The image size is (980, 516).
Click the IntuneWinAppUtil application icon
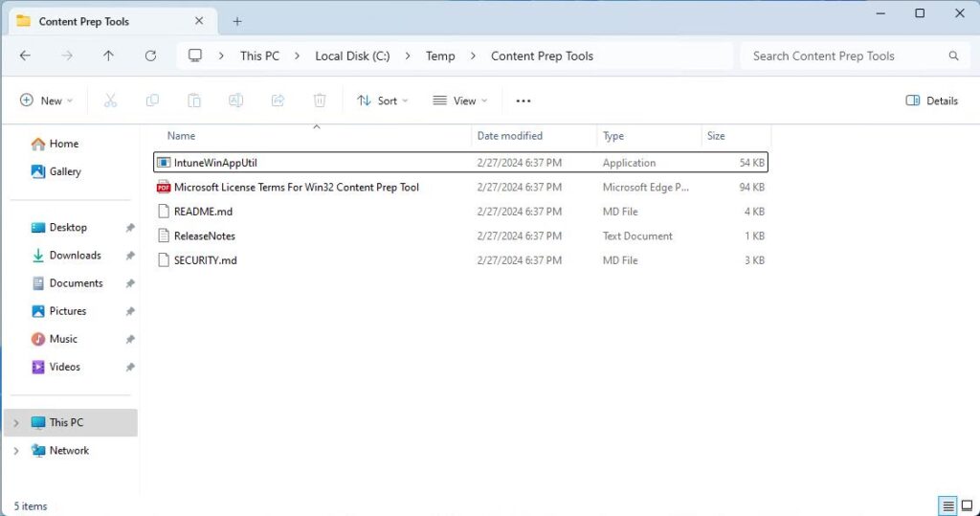click(163, 163)
